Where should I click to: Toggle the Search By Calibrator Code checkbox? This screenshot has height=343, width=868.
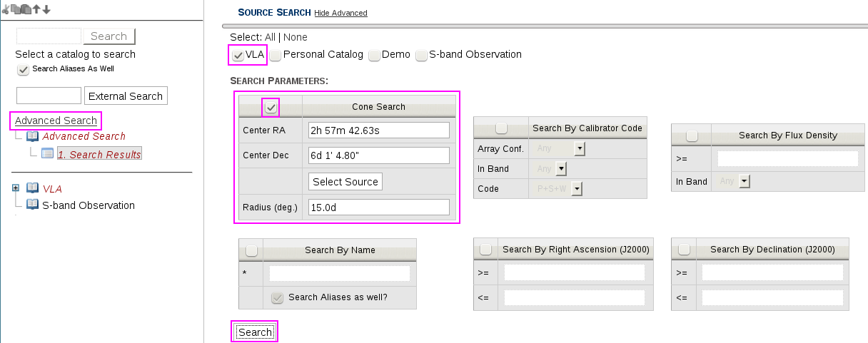click(x=501, y=128)
